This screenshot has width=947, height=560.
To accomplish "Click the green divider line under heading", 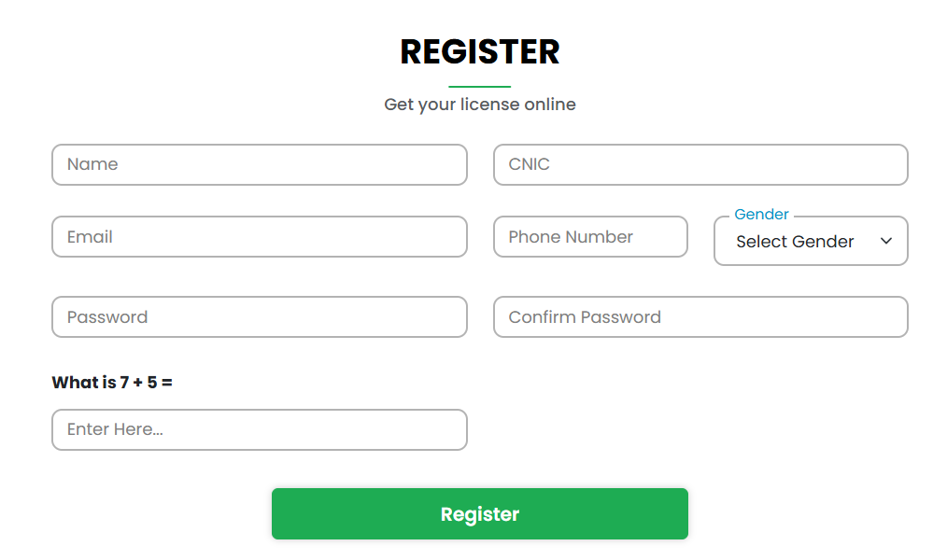I will [x=480, y=87].
